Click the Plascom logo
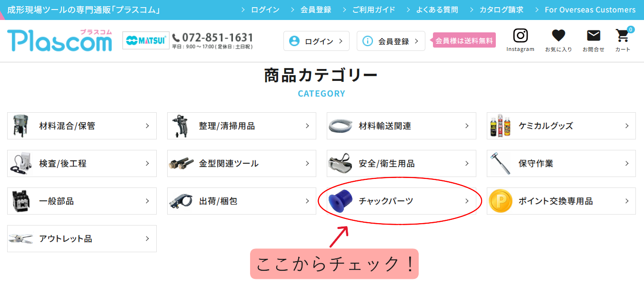 pos(60,40)
